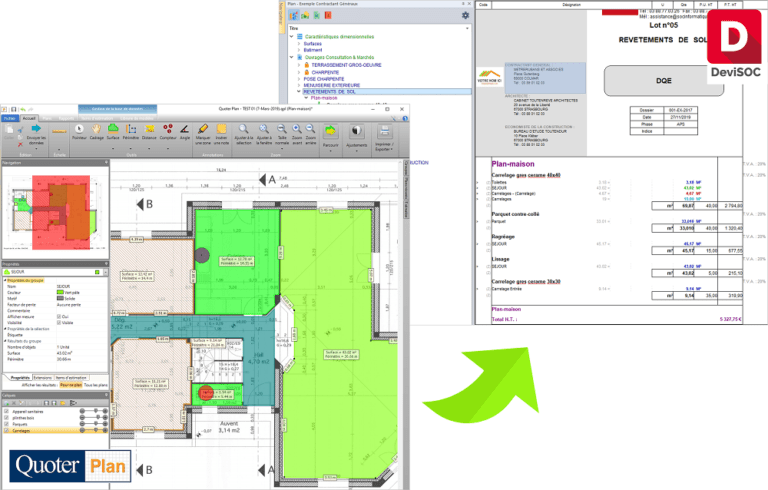
Task: Select the Pointeur tool
Action: click(79, 131)
